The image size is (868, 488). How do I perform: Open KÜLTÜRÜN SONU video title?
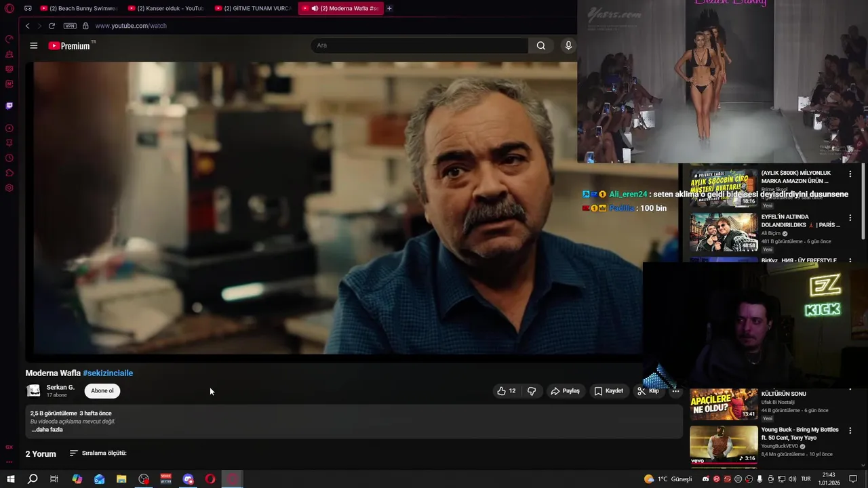click(783, 394)
